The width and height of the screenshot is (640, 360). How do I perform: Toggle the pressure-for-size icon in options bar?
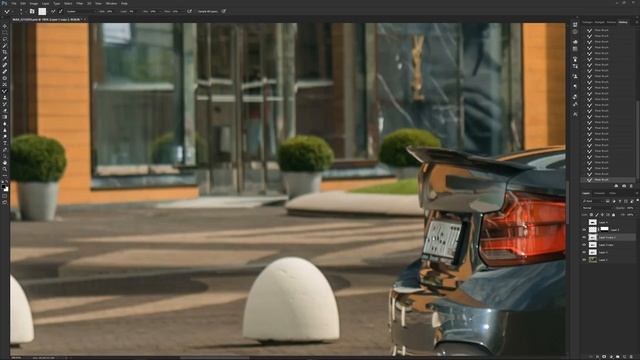tap(224, 11)
